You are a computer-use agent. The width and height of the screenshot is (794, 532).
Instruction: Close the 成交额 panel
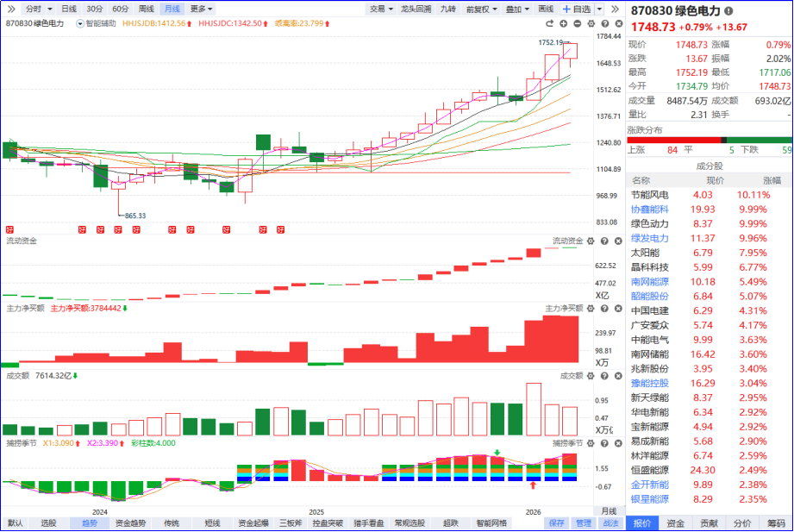618,376
